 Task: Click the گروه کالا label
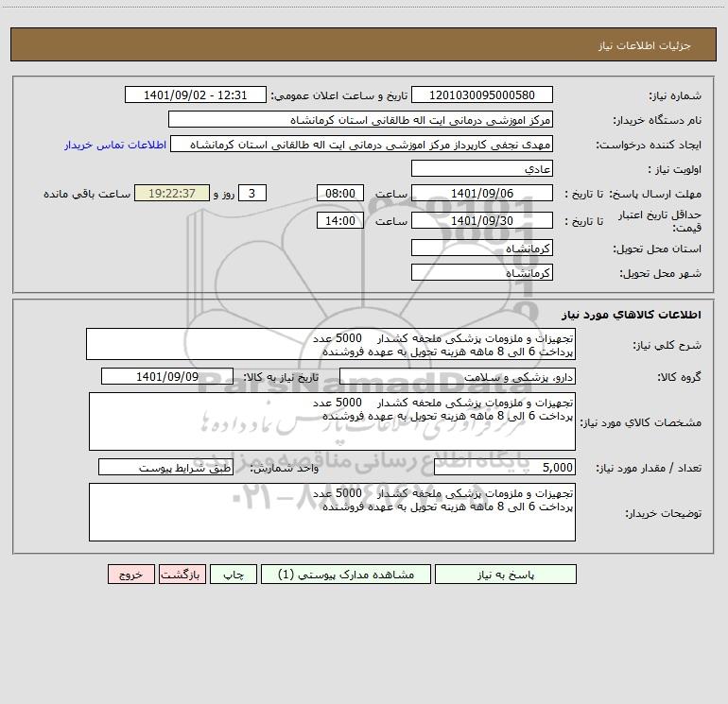coord(679,377)
